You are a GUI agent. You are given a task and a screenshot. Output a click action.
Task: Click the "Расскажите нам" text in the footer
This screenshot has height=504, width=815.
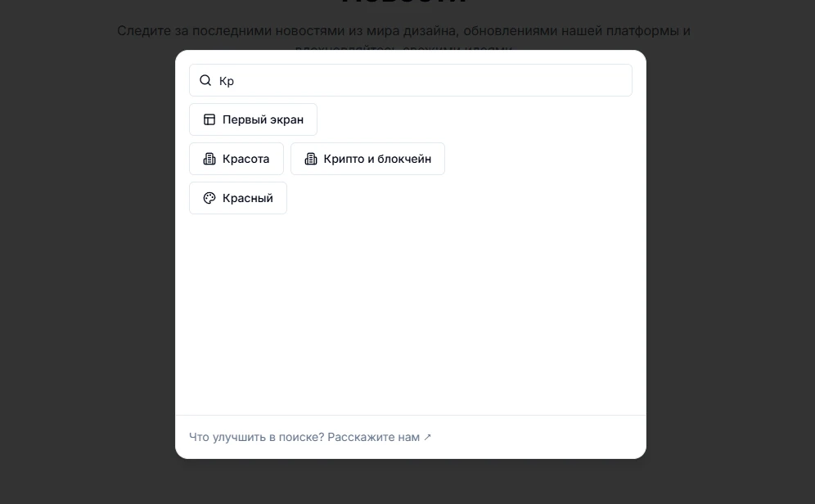point(373,437)
